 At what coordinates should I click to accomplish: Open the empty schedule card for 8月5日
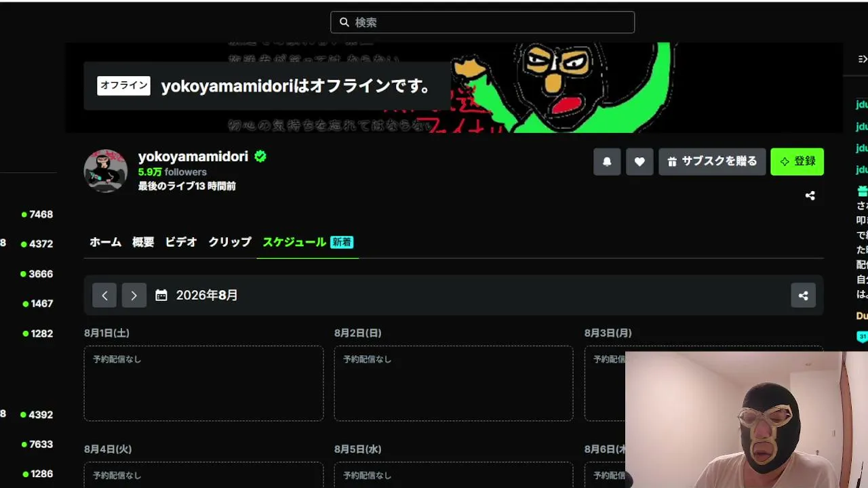(x=454, y=475)
